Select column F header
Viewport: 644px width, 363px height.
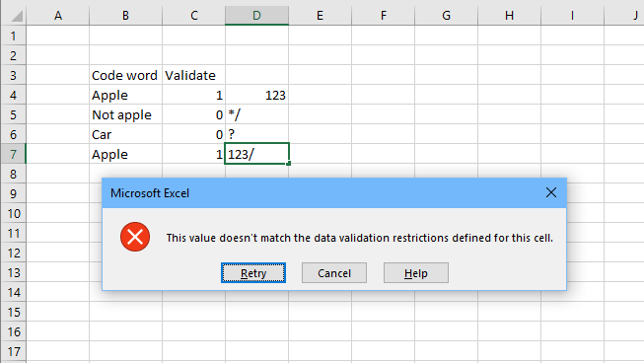(384, 16)
